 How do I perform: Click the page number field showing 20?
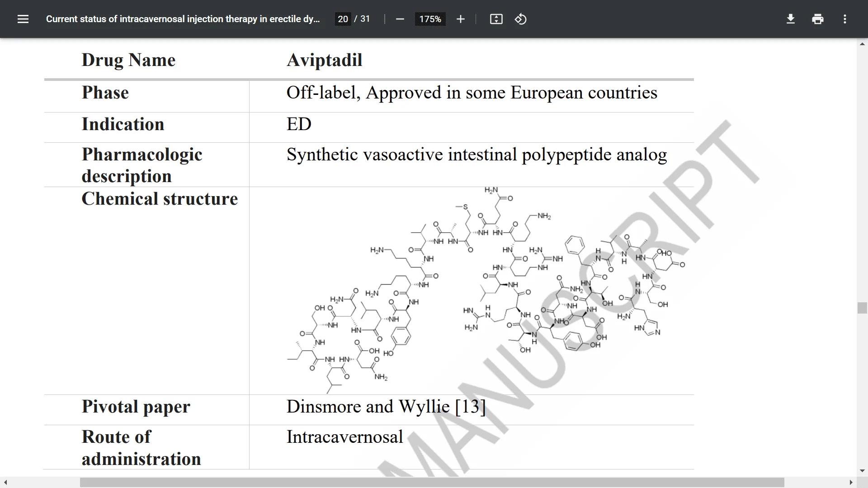tap(343, 19)
